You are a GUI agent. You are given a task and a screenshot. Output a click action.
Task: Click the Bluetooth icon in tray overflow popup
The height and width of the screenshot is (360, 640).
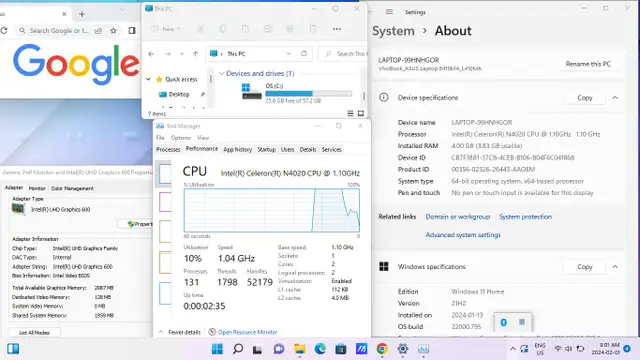tap(503, 322)
